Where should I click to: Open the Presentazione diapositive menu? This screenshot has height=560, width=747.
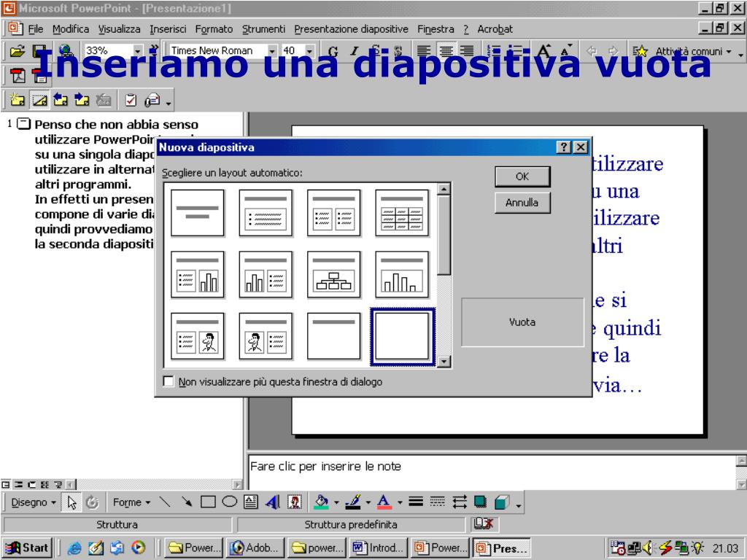351,29
